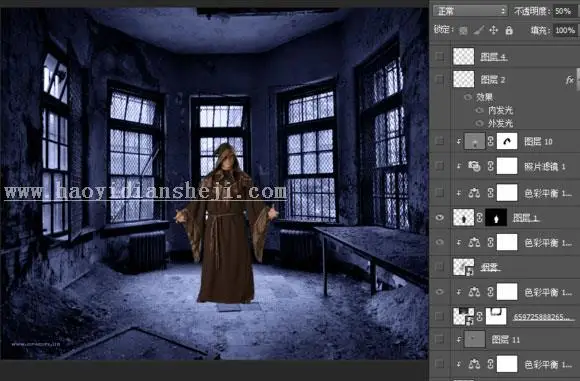Viewport: 580px width, 381px height.
Task: Toggle the eye beside 内发光 effect
Action: pos(479,111)
